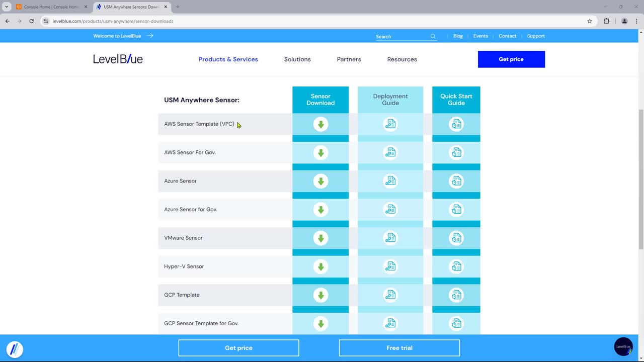This screenshot has width=644, height=362.
Task: Open the Chrome profile menu
Action: tap(624, 21)
